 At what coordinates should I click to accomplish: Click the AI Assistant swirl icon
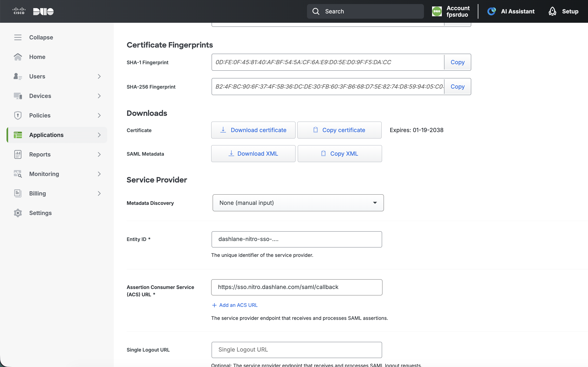(492, 11)
